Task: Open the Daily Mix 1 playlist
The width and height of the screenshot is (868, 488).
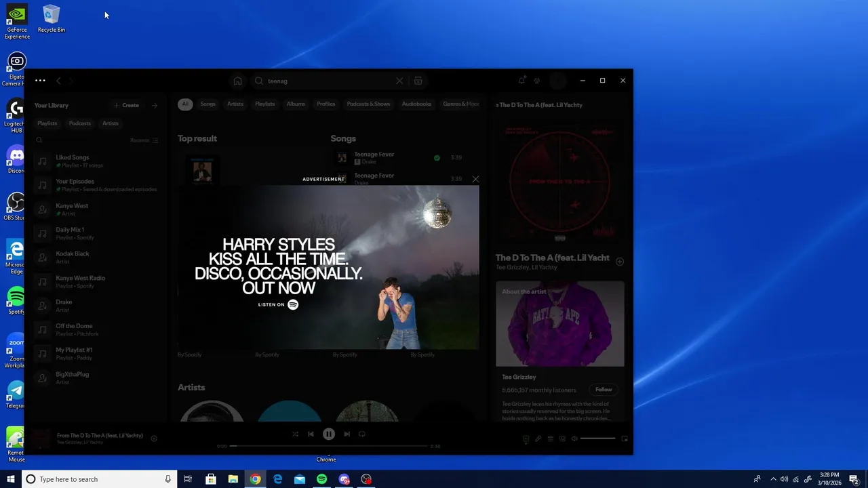Action: point(96,233)
